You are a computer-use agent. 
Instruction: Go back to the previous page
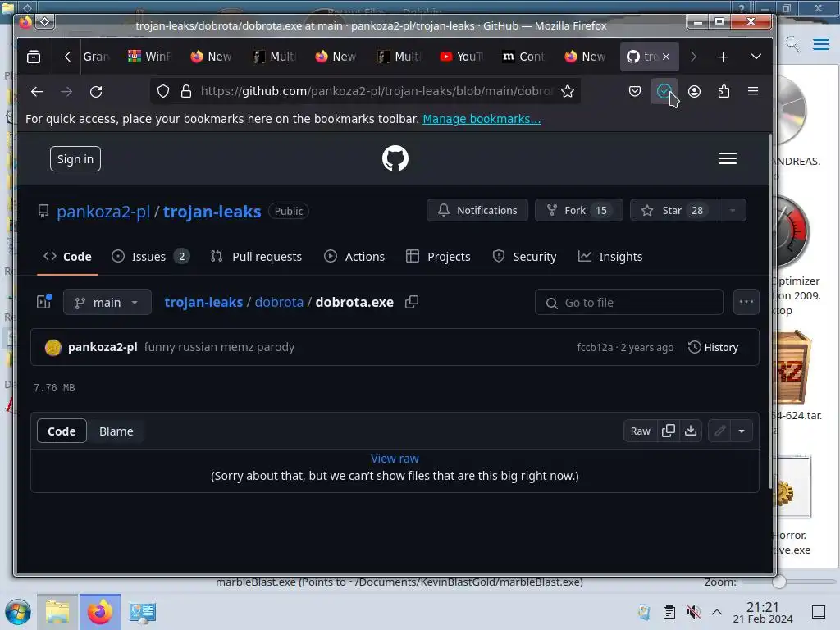point(36,92)
